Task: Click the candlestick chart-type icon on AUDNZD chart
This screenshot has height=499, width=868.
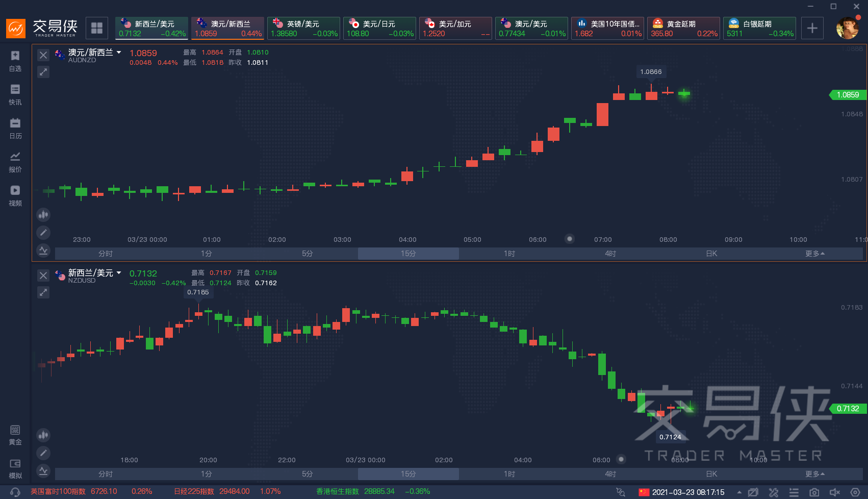Action: pos(43,215)
